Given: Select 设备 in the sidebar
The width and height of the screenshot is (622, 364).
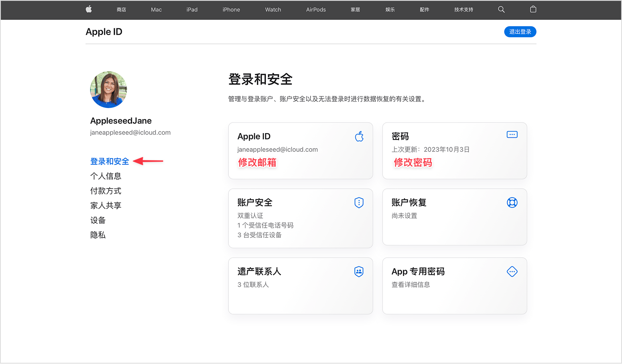Looking at the screenshot, I should tap(98, 220).
